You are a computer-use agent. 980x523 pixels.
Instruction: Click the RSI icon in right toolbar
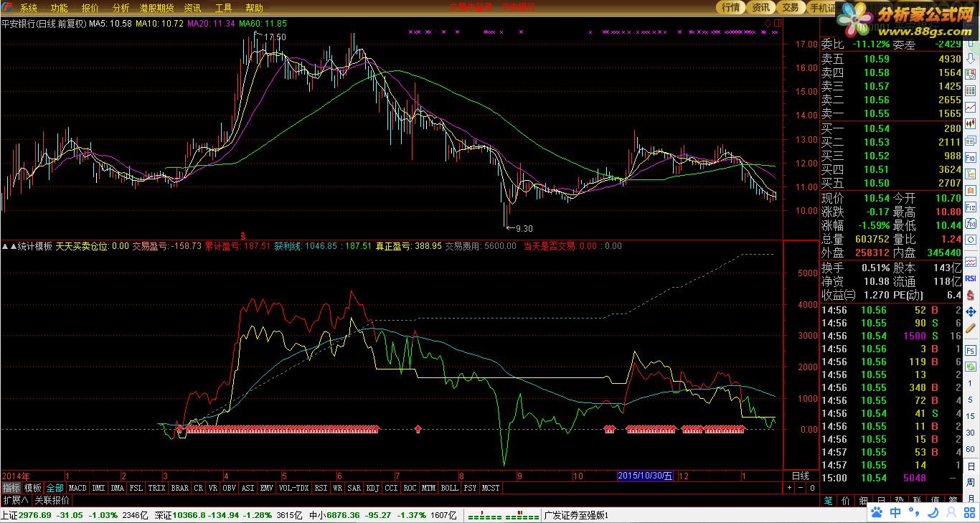pyautogui.click(x=970, y=278)
